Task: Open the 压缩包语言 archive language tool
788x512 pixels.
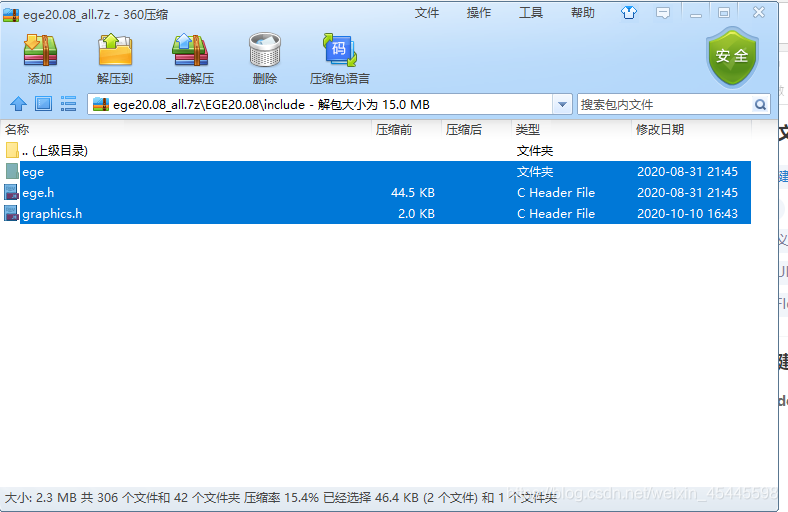Action: click(340, 50)
